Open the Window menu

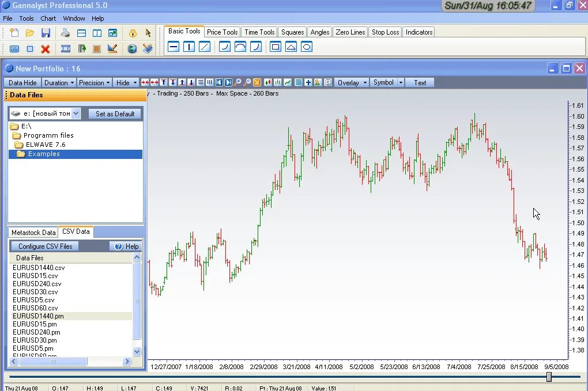[x=74, y=18]
